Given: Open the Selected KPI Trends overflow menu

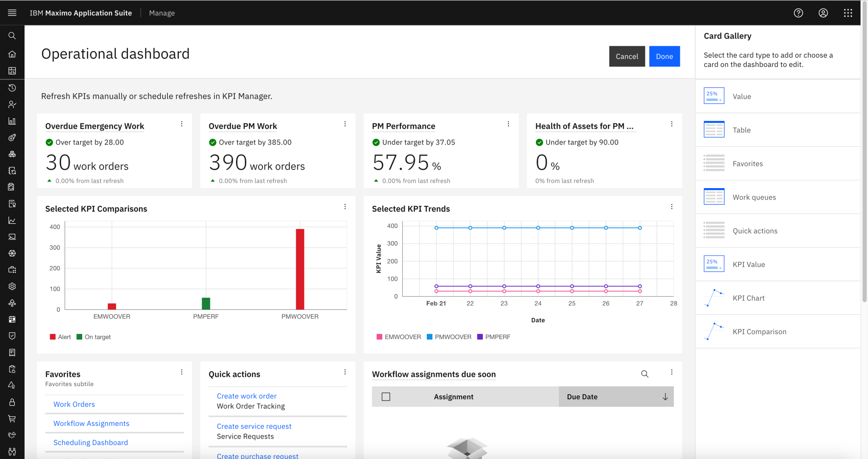Looking at the screenshot, I should (x=672, y=207).
